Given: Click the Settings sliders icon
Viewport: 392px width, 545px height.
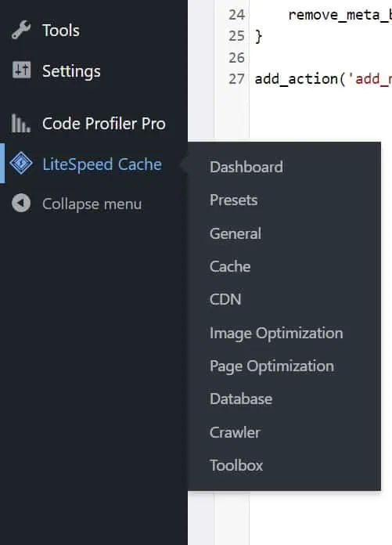Looking at the screenshot, I should point(22,70).
